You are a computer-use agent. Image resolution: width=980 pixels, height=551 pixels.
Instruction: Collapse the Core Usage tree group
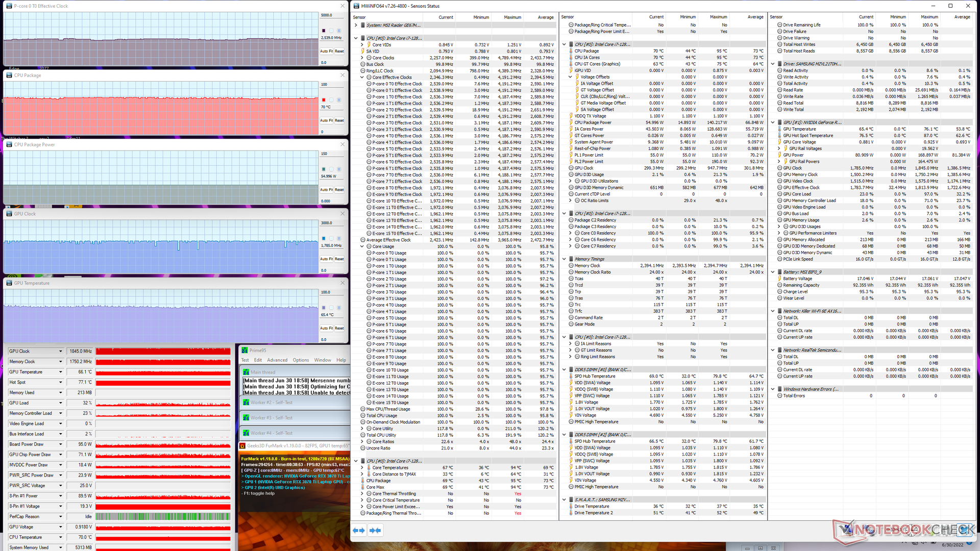(x=362, y=246)
